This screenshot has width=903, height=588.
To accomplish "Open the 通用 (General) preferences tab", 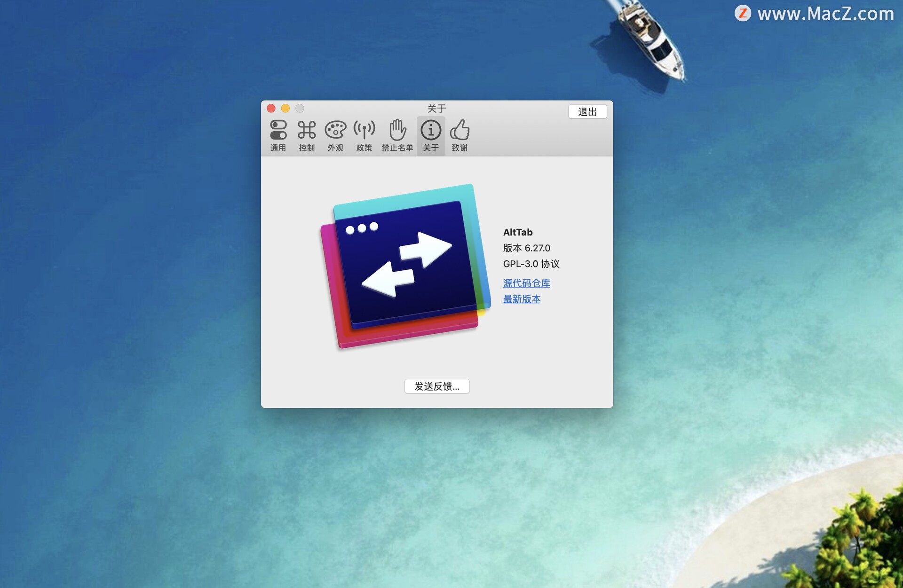I will click(278, 135).
